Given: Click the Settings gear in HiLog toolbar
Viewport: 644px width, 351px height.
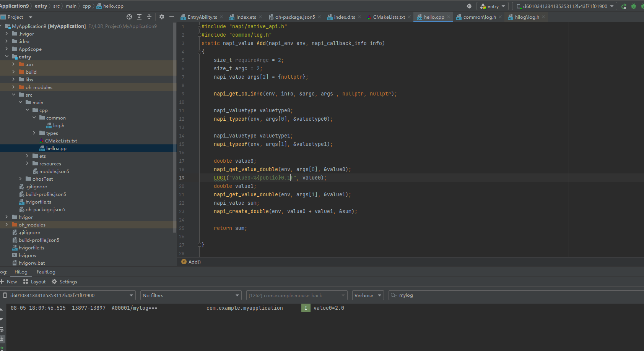Looking at the screenshot, I should (x=54, y=281).
